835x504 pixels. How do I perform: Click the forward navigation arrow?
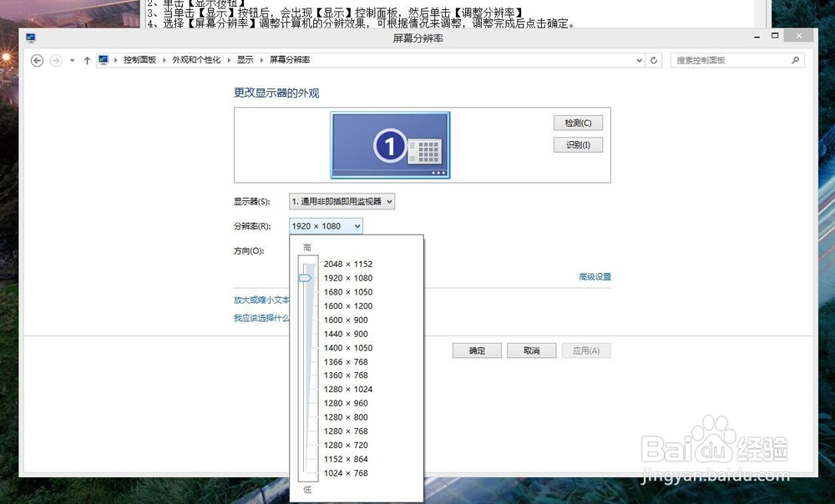click(56, 61)
